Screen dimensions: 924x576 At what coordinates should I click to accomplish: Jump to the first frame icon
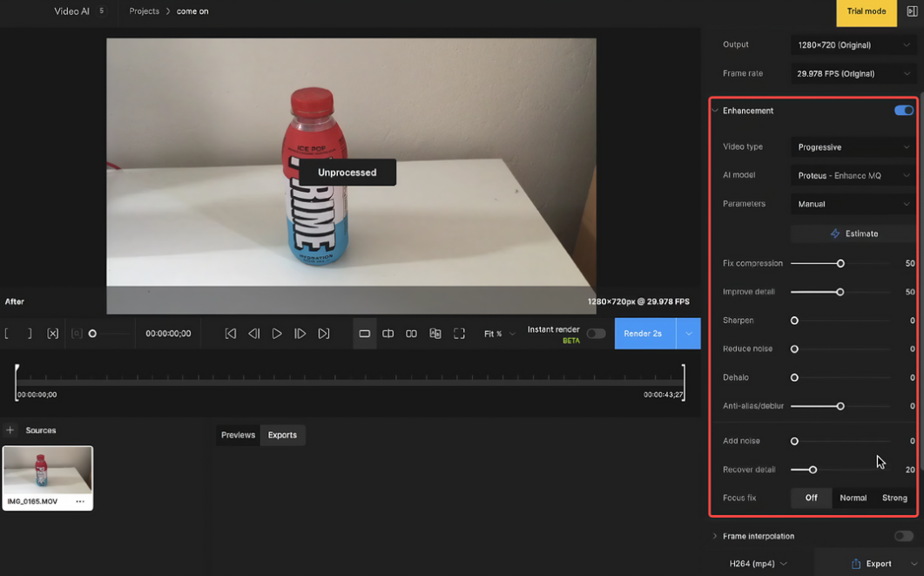231,333
